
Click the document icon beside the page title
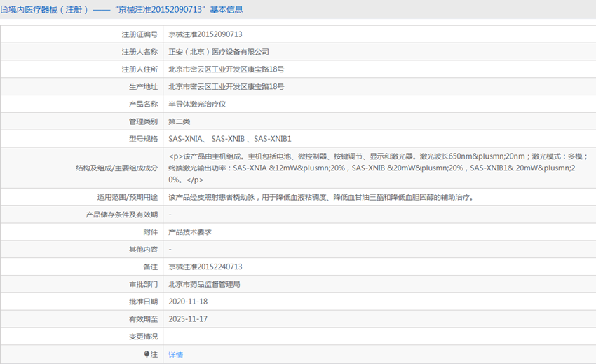pyautogui.click(x=4, y=10)
